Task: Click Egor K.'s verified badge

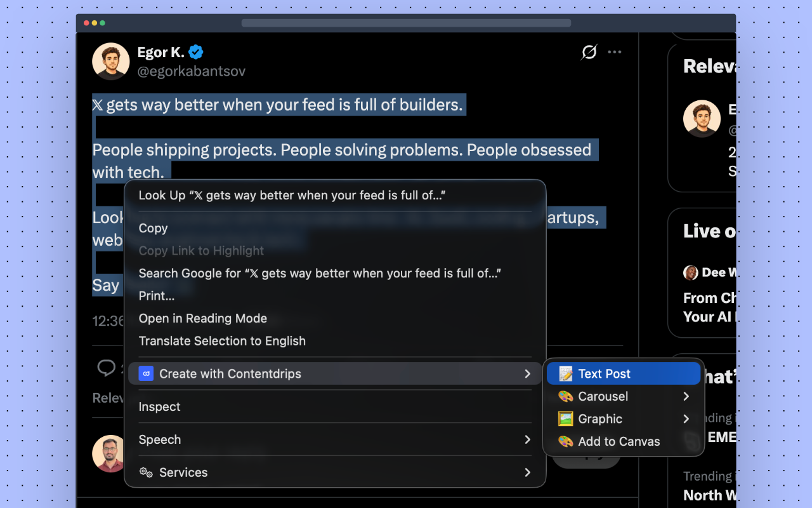Action: [x=196, y=52]
